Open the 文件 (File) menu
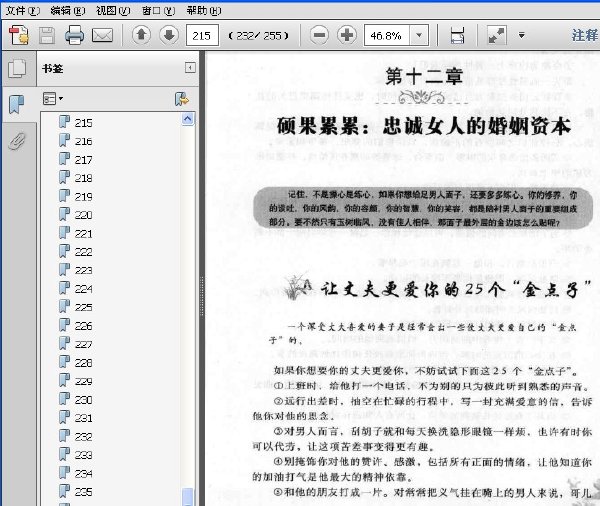This screenshot has width=600, height=506. tap(22, 11)
